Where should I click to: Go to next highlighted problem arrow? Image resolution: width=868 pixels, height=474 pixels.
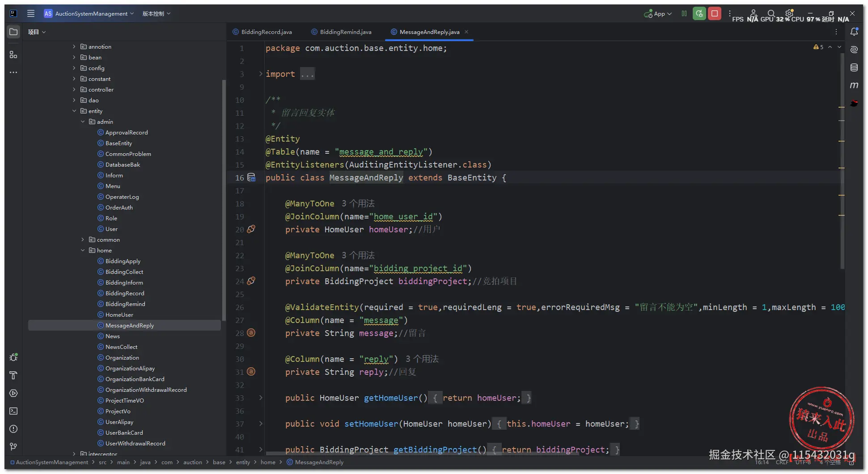839,47
